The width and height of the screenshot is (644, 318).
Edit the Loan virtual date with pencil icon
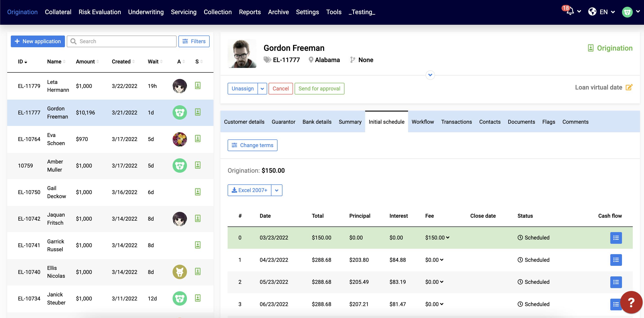[x=629, y=87]
